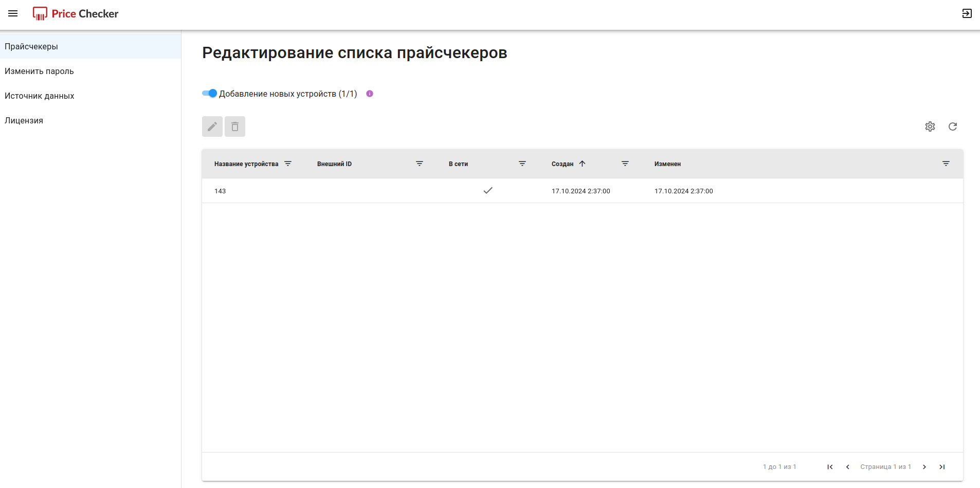980x488 pixels.
Task: Open table settings gear icon
Action: (930, 126)
